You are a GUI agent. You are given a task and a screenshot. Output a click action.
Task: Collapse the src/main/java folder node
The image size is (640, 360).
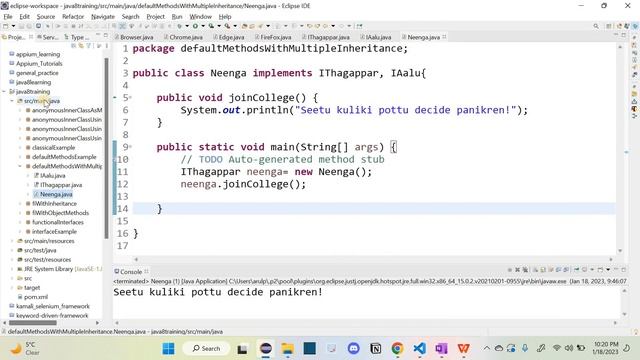click(x=12, y=101)
